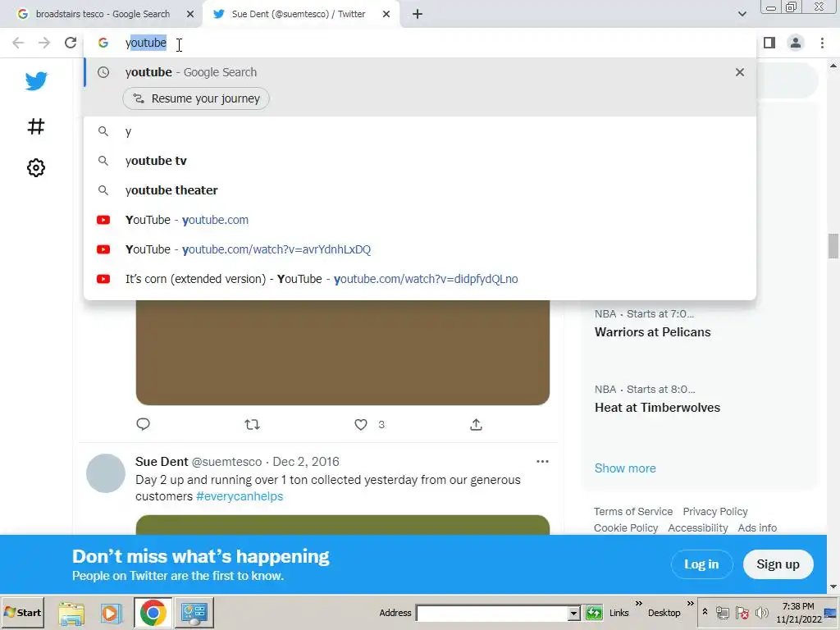The image size is (840, 630).
Task: Select the 'youtube - Google Search' suggestion
Action: (x=420, y=72)
